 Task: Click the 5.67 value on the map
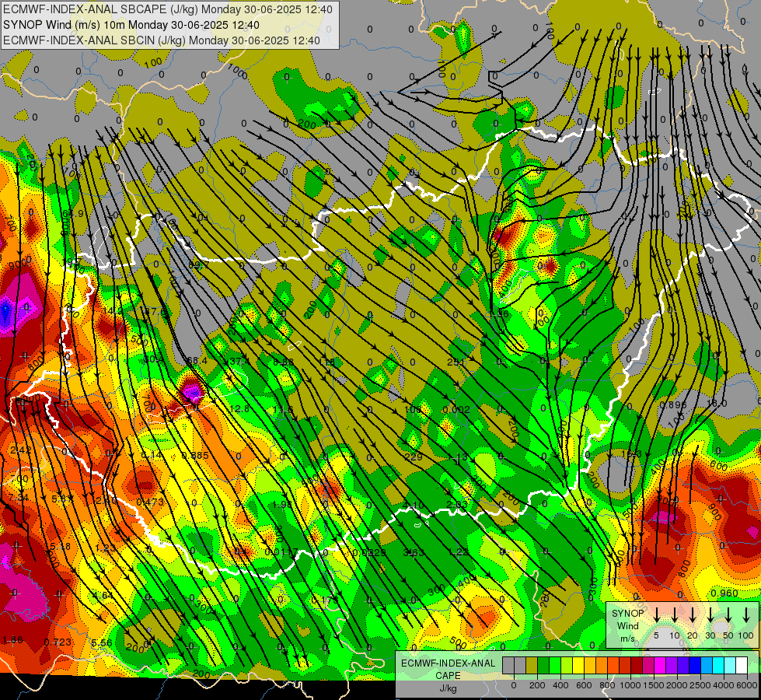tap(63, 499)
